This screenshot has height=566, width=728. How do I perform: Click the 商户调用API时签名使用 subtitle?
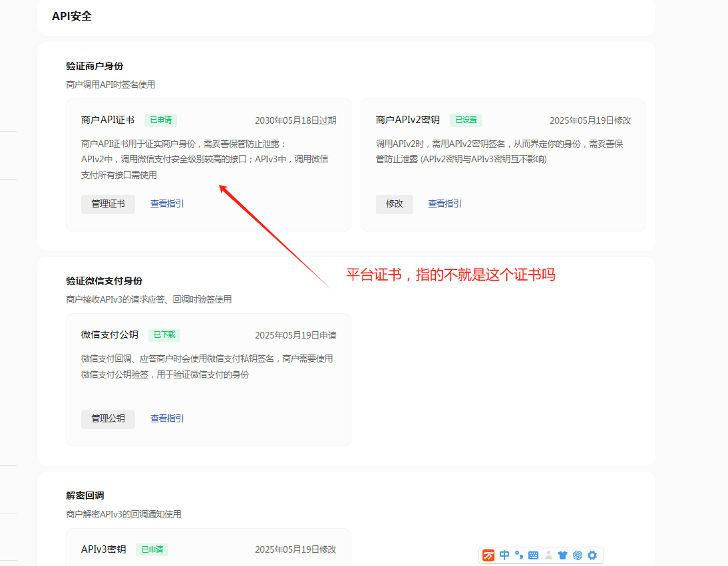coord(110,85)
